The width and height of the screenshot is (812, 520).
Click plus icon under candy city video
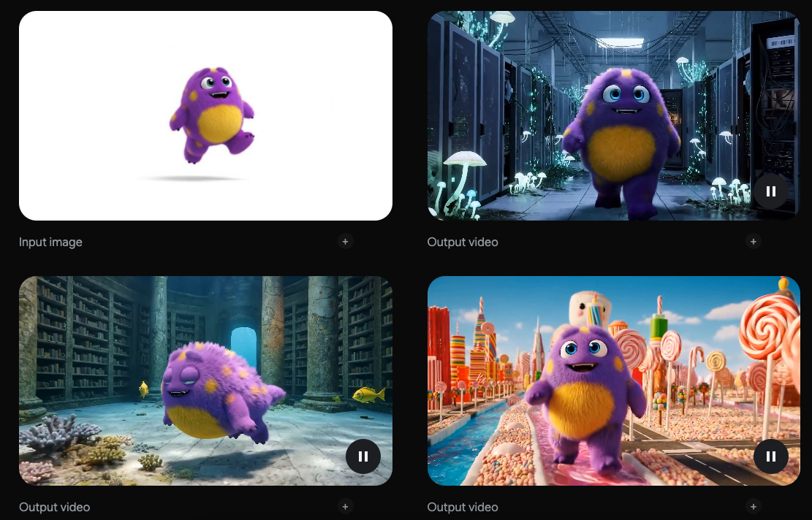pyautogui.click(x=754, y=507)
